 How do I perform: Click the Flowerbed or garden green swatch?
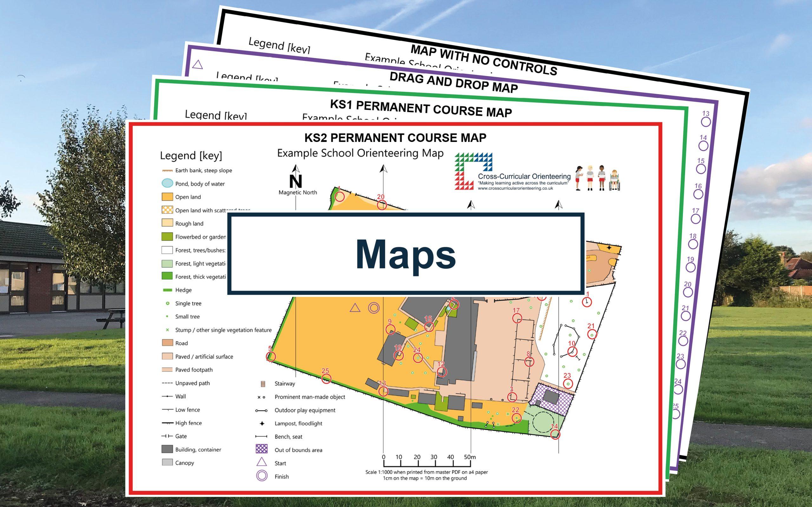pyautogui.click(x=167, y=237)
